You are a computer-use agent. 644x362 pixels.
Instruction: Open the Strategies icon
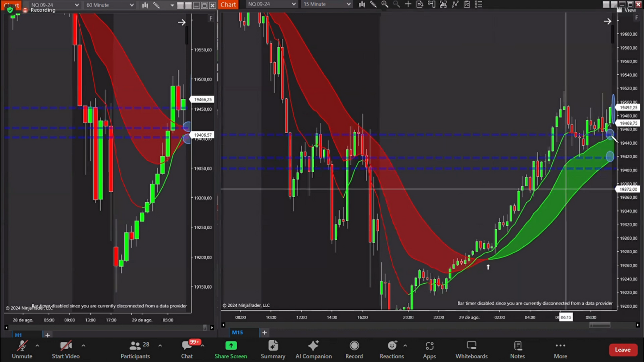(x=455, y=4)
